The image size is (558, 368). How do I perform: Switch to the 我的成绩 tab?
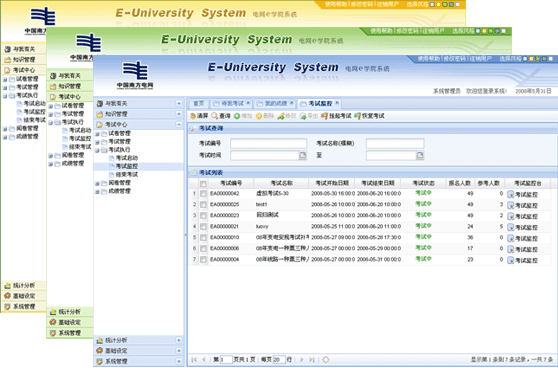point(275,104)
